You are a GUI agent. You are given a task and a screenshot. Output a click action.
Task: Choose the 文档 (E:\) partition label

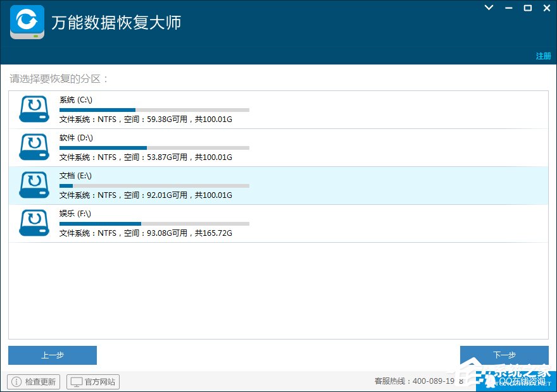pyautogui.click(x=75, y=176)
